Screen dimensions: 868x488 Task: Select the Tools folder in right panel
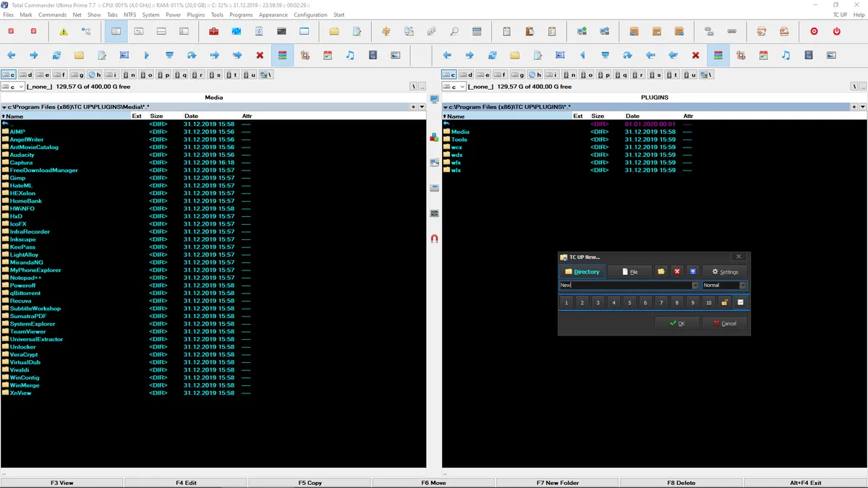pos(459,140)
